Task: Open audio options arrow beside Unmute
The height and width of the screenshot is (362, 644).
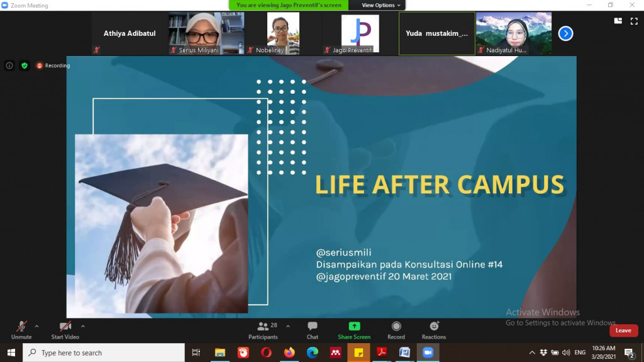Action: 36,326
